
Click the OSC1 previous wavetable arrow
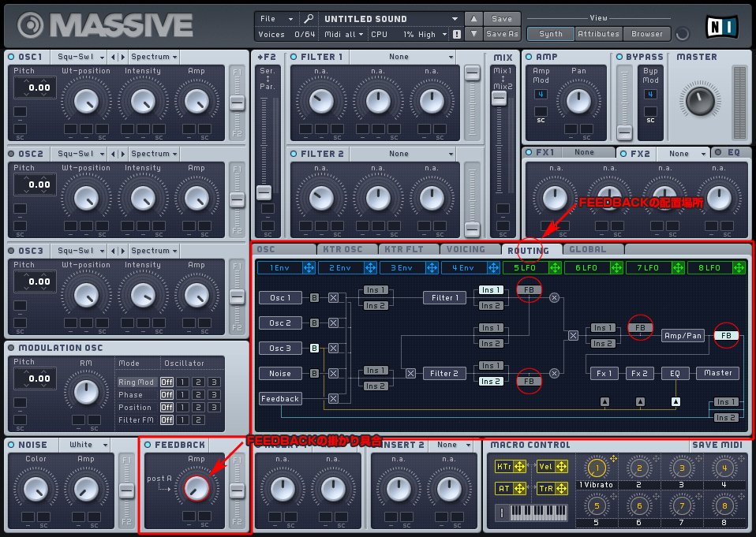113,57
